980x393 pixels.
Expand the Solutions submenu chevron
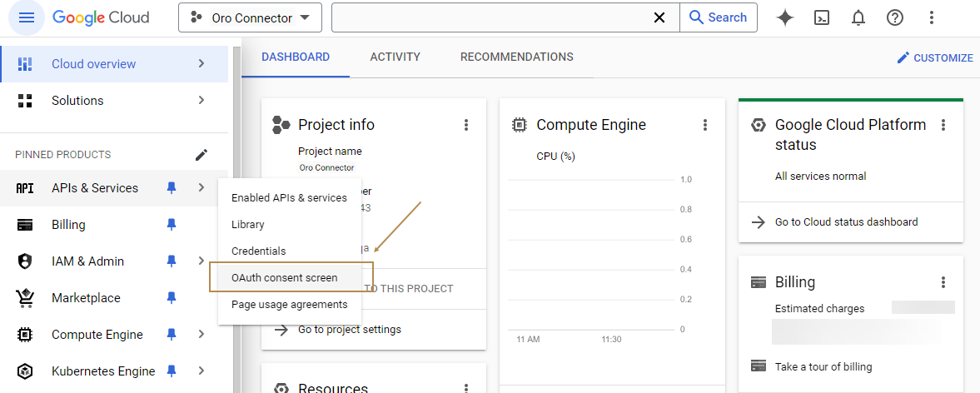point(201,101)
